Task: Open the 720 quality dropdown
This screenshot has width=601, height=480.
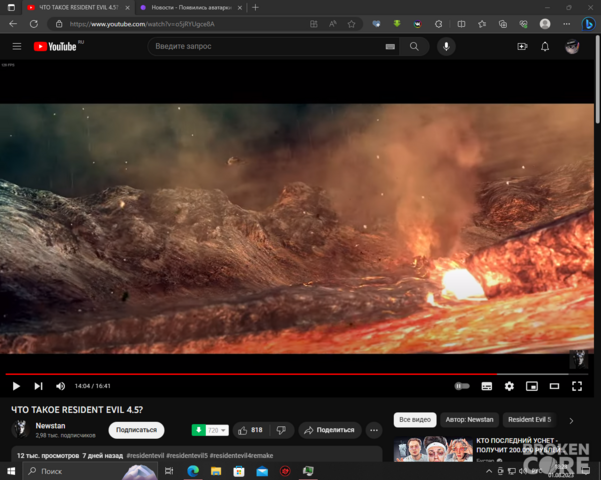Action: [x=217, y=430]
